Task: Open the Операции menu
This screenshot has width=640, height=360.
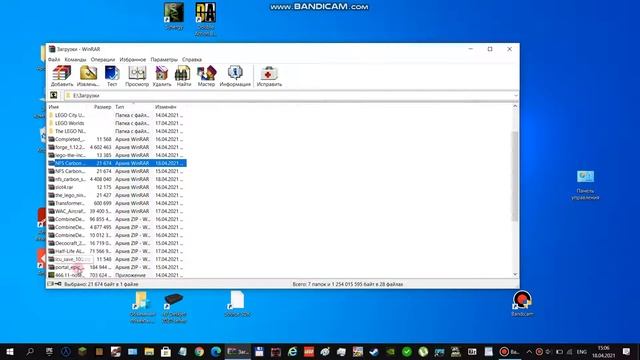Action: pos(103,60)
